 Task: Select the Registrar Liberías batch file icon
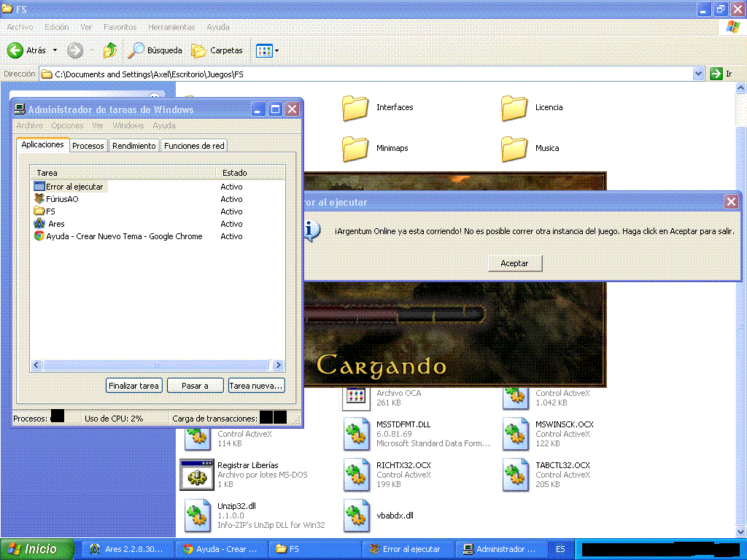click(x=197, y=475)
